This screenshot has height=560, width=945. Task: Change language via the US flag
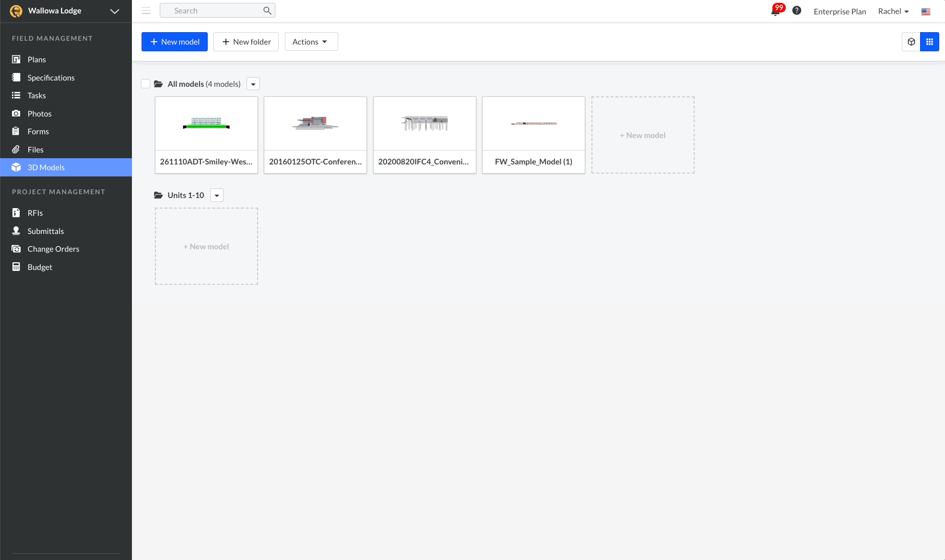(926, 11)
